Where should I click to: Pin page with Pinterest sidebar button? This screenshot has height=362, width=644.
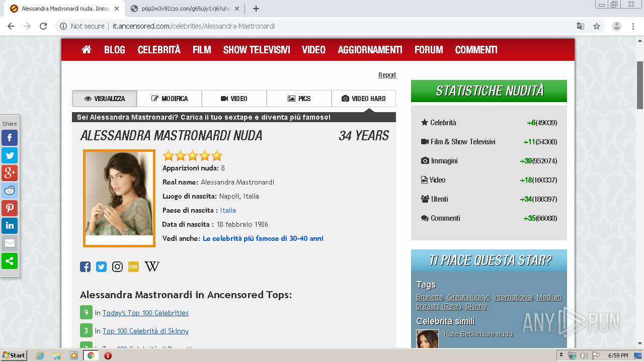tap(10, 208)
